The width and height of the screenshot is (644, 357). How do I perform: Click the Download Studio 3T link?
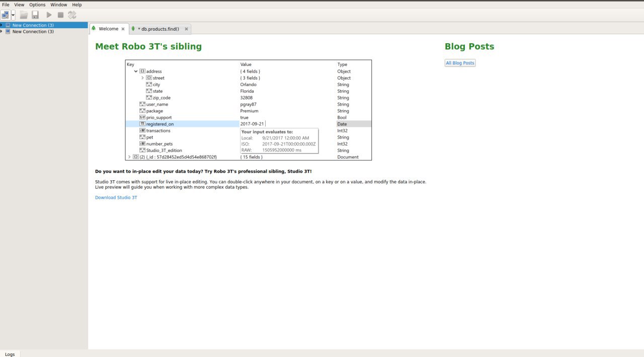(116, 197)
